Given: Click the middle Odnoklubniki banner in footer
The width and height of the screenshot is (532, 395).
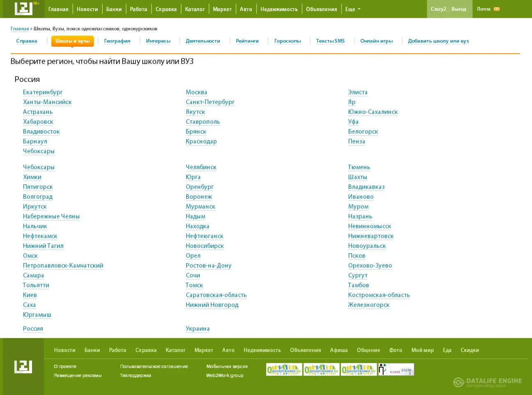Looking at the screenshot, I should (x=321, y=370).
